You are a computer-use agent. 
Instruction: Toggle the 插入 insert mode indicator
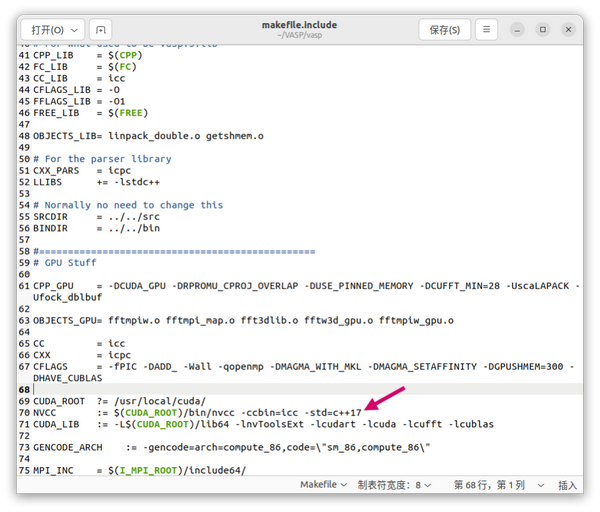(x=567, y=485)
